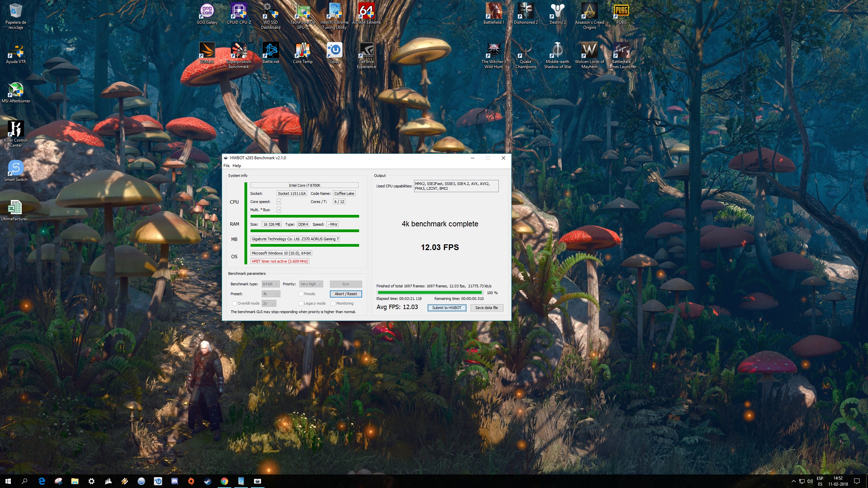Toggle the Legacy mode checkbox
Viewport: 868px width, 488px height.
coord(301,303)
